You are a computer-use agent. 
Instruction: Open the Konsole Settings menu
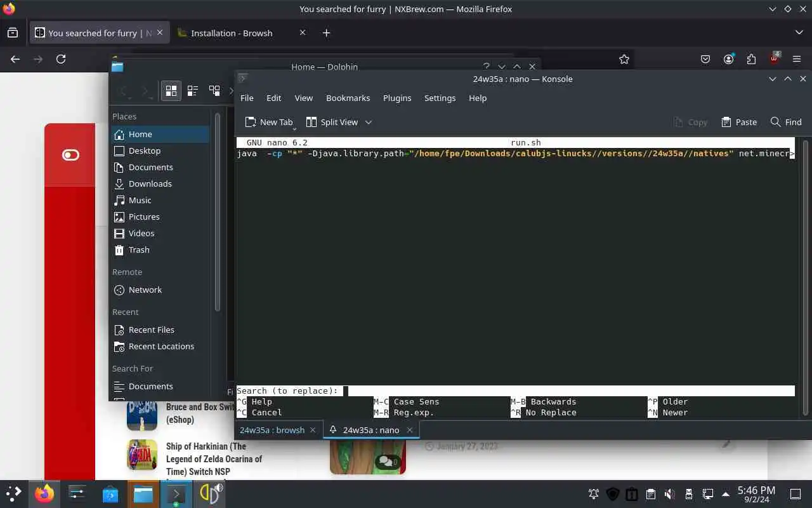(440, 98)
